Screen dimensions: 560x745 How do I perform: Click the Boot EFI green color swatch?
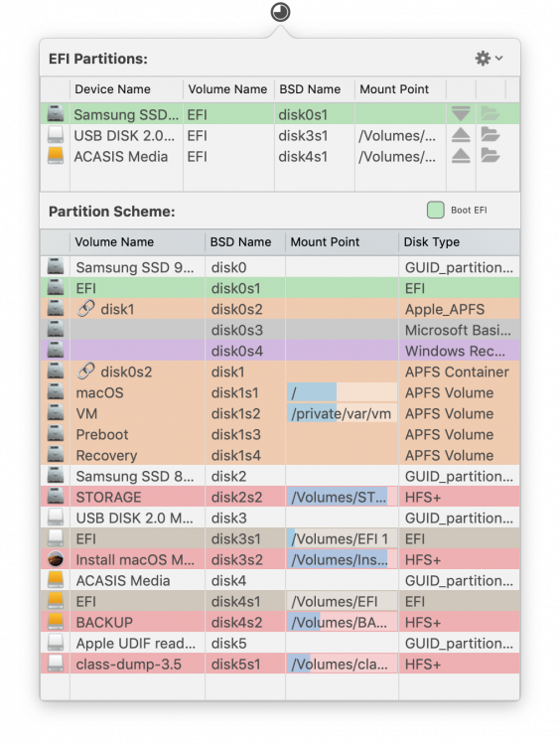[x=435, y=210]
